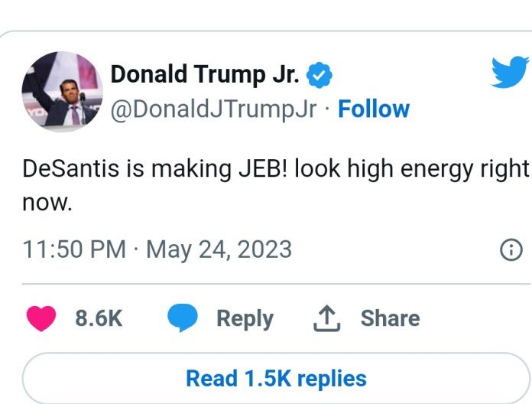Click the May 24, 2023 date
This screenshot has height=404, width=532.
tap(218, 249)
